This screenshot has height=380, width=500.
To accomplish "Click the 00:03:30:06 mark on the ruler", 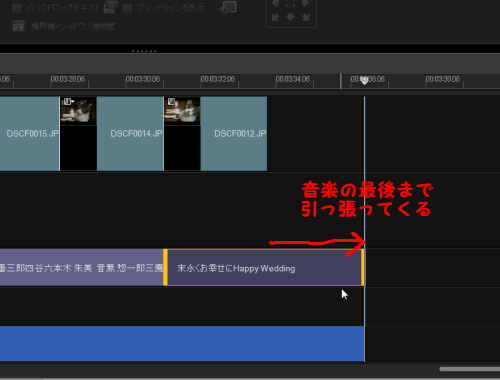I will [x=143, y=79].
